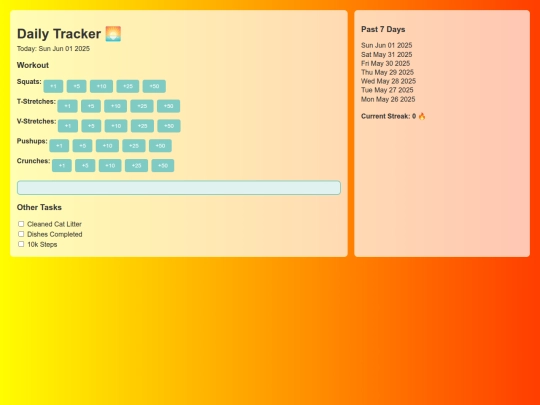Click +50 for T-Stretches
This screenshot has height=405, width=540.
[x=168, y=106]
